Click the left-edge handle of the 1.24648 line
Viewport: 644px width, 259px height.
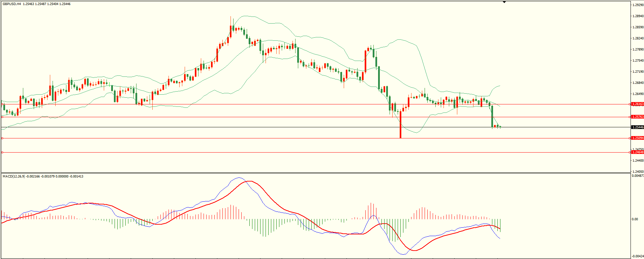point(2,153)
